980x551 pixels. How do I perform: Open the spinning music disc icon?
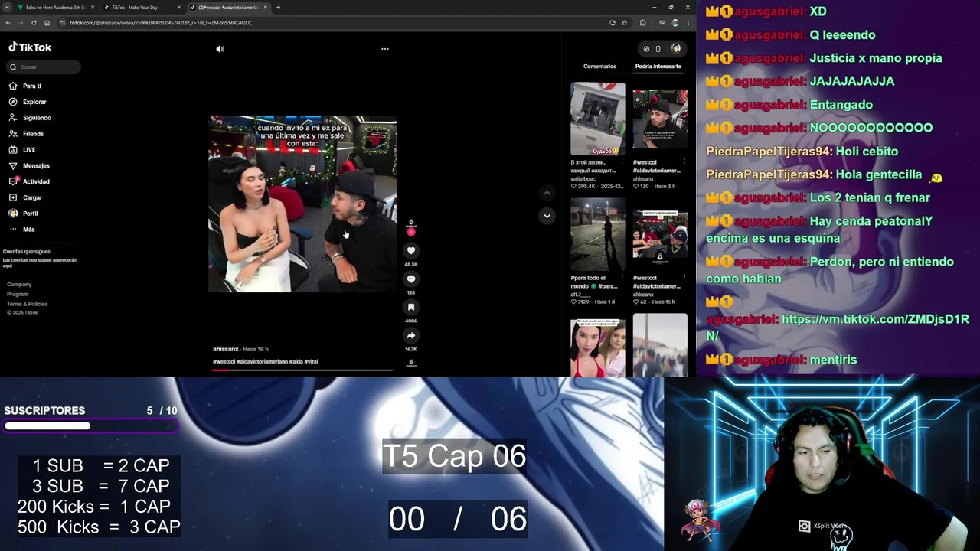pyautogui.click(x=411, y=363)
